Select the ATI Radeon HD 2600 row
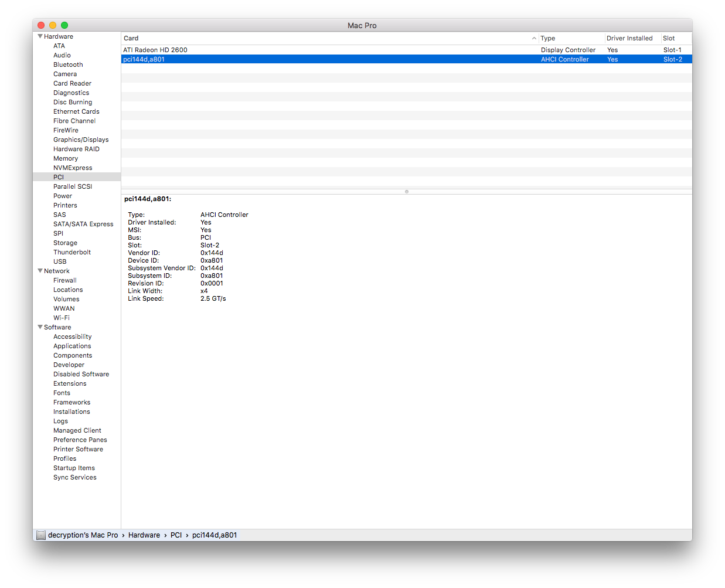Screen dimensions: 725x588 [407, 50]
